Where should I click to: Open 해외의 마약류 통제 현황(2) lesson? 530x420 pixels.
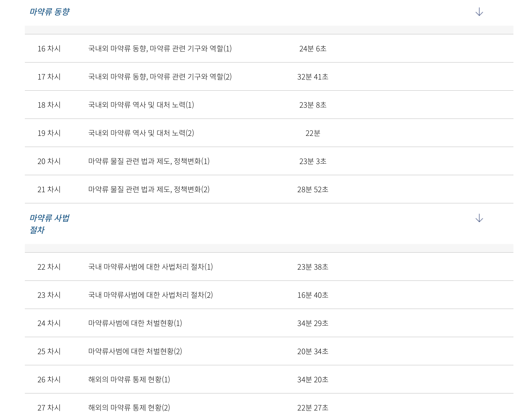pyautogui.click(x=129, y=407)
